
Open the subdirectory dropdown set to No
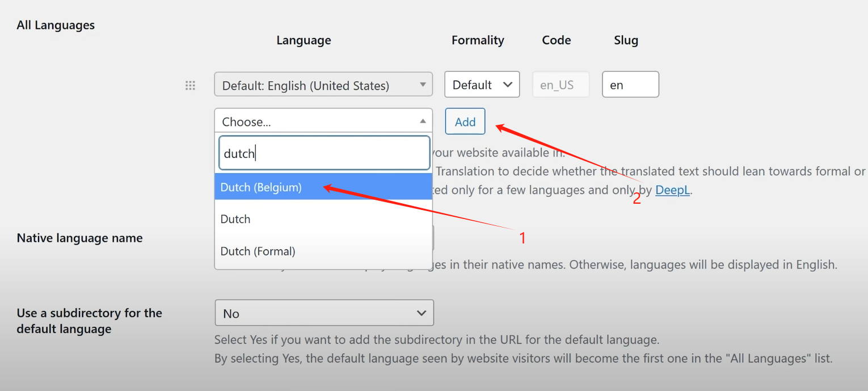pyautogui.click(x=324, y=313)
